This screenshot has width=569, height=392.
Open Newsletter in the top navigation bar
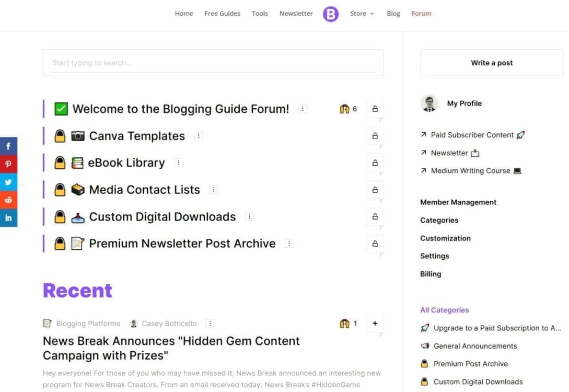point(296,14)
